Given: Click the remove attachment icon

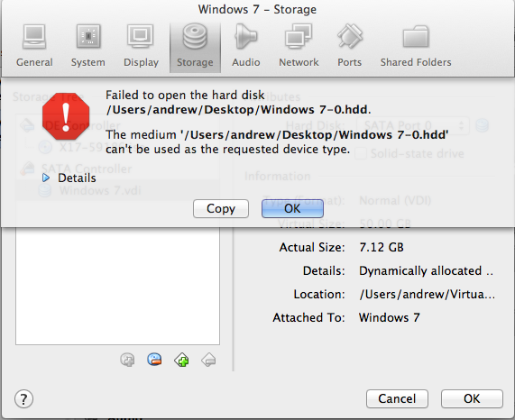Looking at the screenshot, I should (x=208, y=360).
